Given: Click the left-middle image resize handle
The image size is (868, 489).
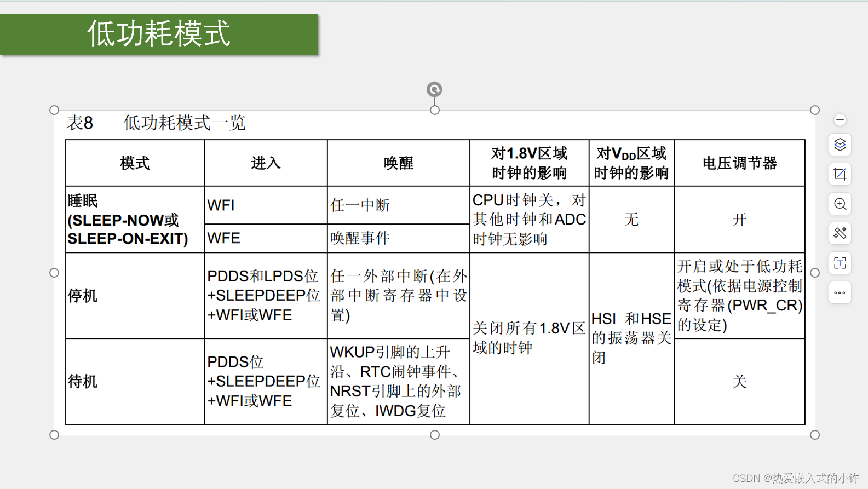Looking at the screenshot, I should point(54,273).
